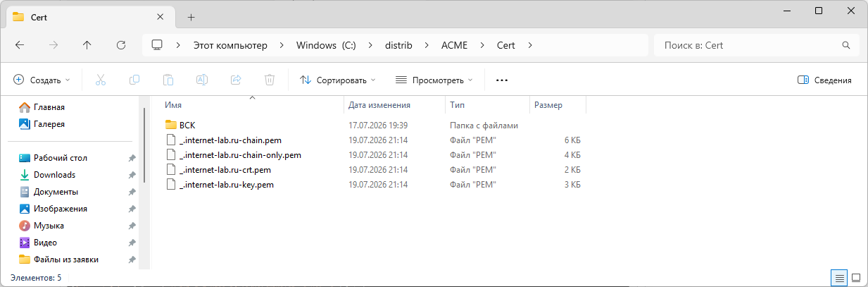Open the three-dots more options menu

[x=502, y=80]
